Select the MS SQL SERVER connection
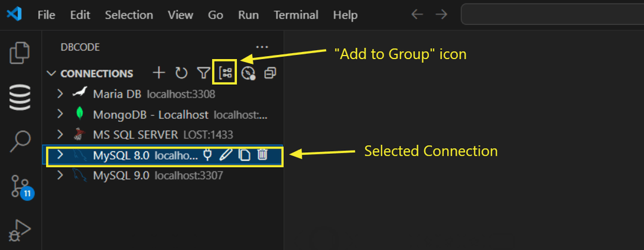The width and height of the screenshot is (644, 250). 162,134
